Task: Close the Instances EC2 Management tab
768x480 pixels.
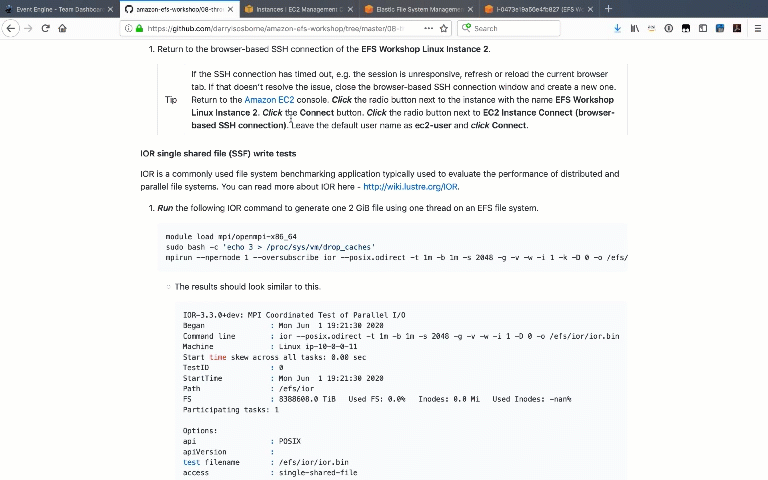Action: [350, 9]
